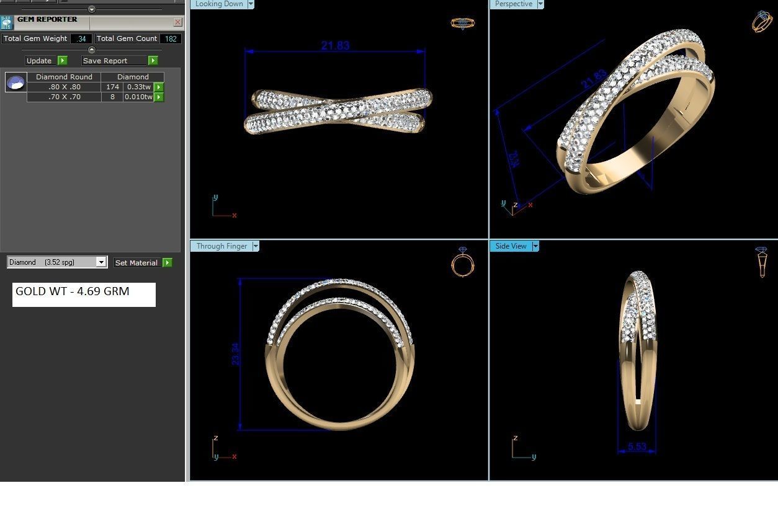Collapse the gem totals section with up arrow

pyautogui.click(x=92, y=50)
